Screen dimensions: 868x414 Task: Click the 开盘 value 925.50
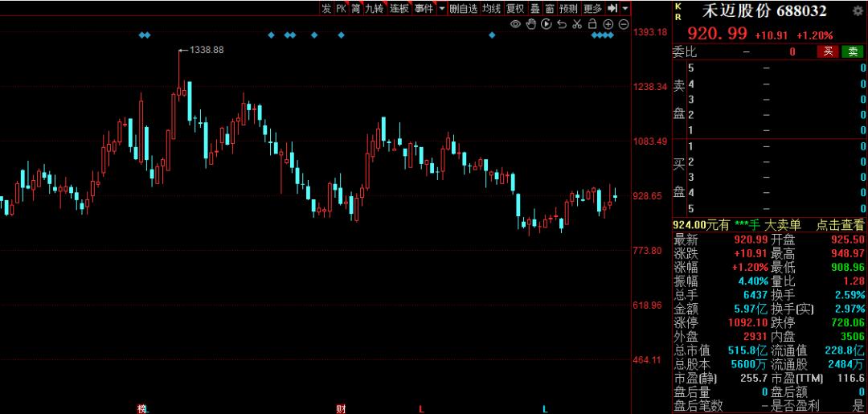(848, 240)
